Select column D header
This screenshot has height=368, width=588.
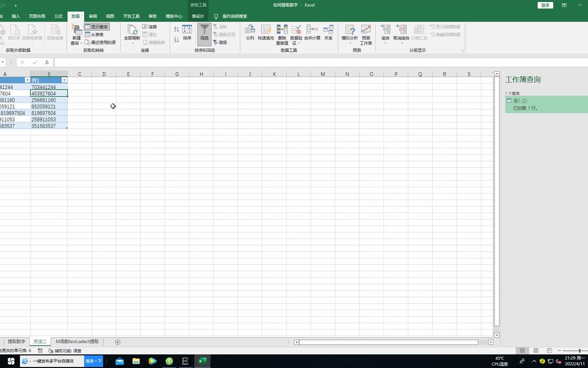pyautogui.click(x=104, y=74)
